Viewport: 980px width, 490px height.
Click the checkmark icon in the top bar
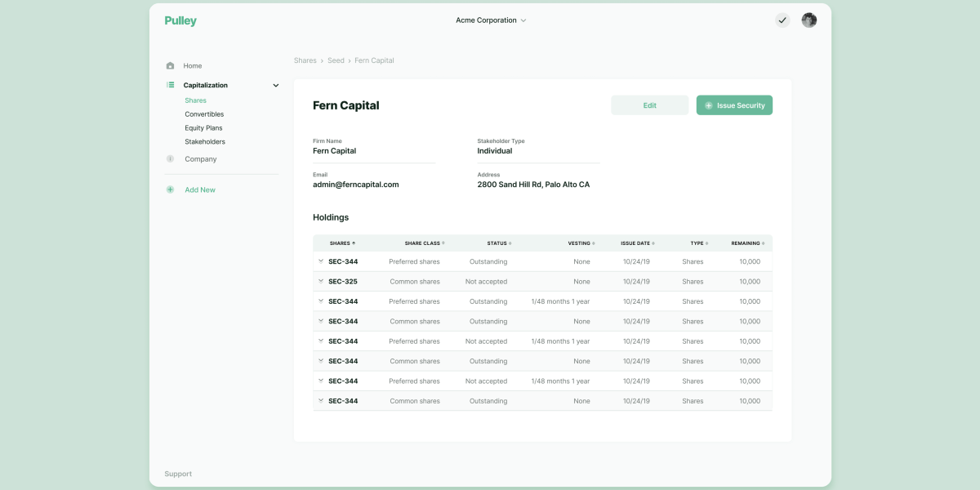click(x=782, y=20)
